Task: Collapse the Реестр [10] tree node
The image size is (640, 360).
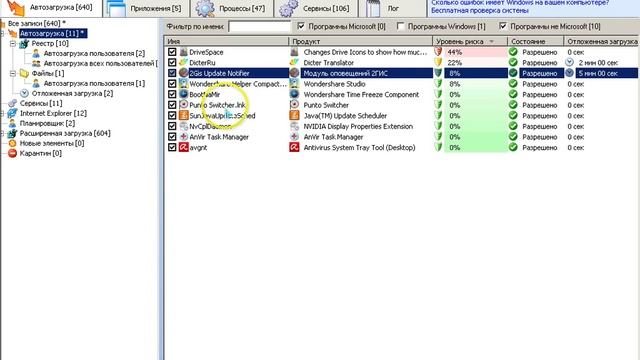Action: click(x=13, y=43)
